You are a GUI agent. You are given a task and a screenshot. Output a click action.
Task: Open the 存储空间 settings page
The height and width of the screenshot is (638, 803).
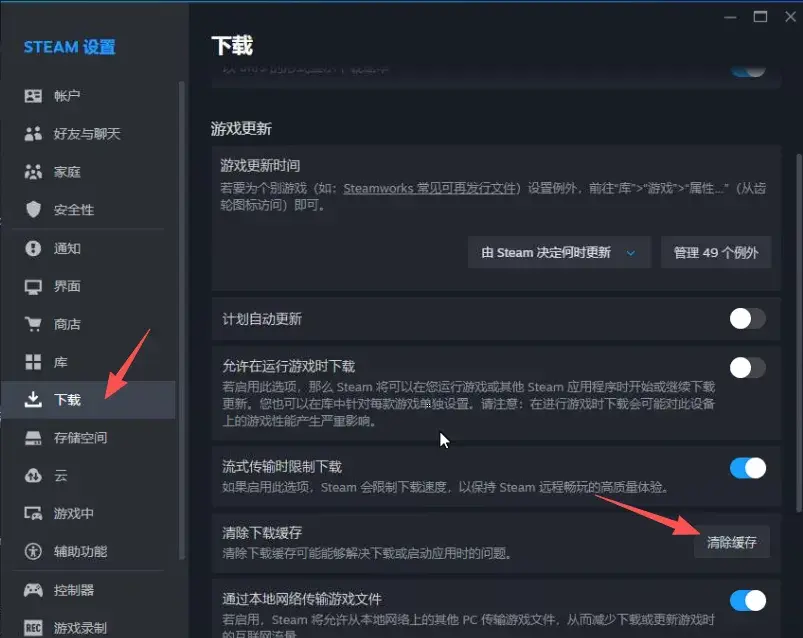pyautogui.click(x=88, y=438)
